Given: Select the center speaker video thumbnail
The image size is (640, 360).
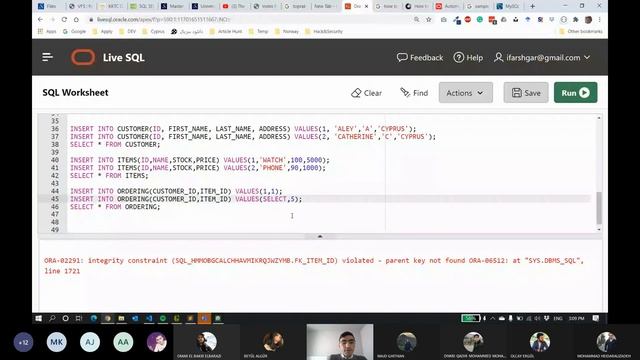Looking at the screenshot, I should (x=340, y=342).
